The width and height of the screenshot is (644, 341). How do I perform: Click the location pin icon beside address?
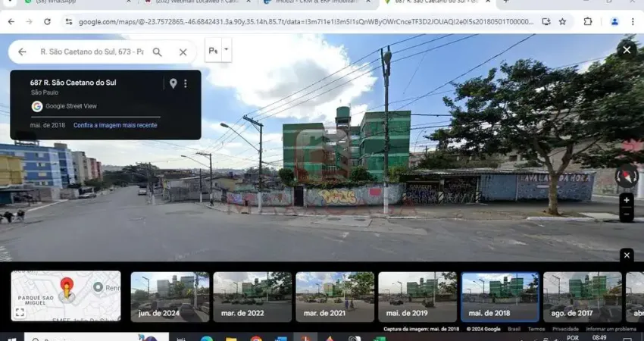[173, 83]
